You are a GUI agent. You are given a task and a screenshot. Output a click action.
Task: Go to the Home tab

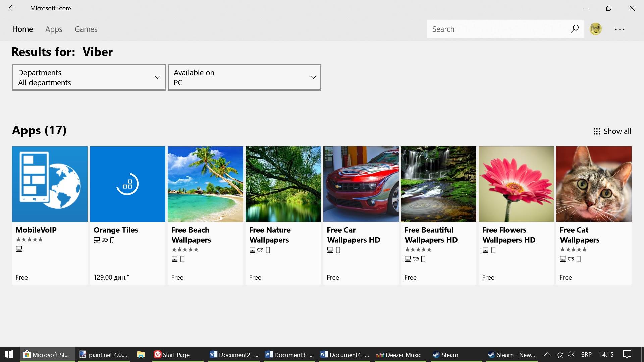click(x=22, y=29)
